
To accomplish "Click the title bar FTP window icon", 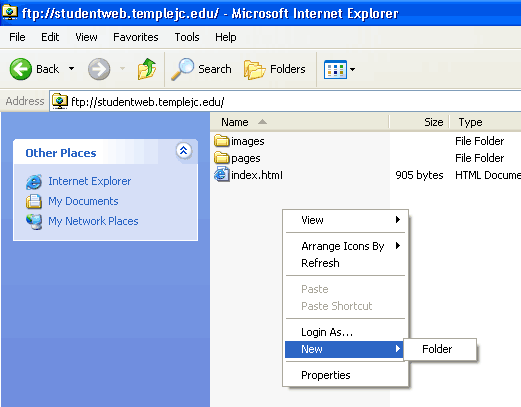I will pos(10,12).
